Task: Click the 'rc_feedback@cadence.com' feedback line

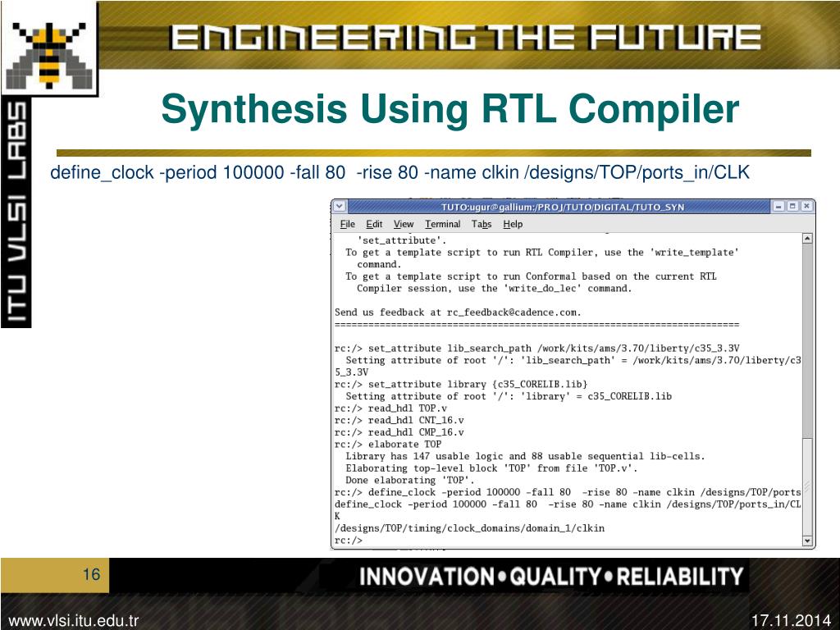Action: coord(458,313)
